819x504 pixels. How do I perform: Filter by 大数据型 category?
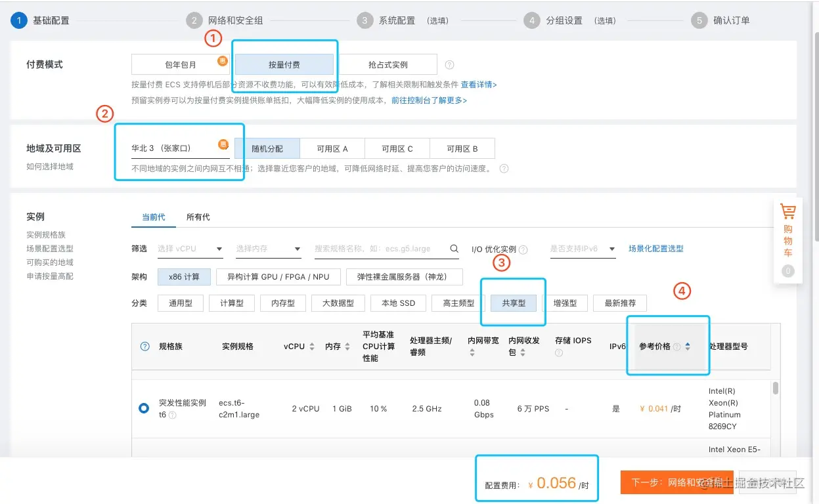pyautogui.click(x=338, y=303)
